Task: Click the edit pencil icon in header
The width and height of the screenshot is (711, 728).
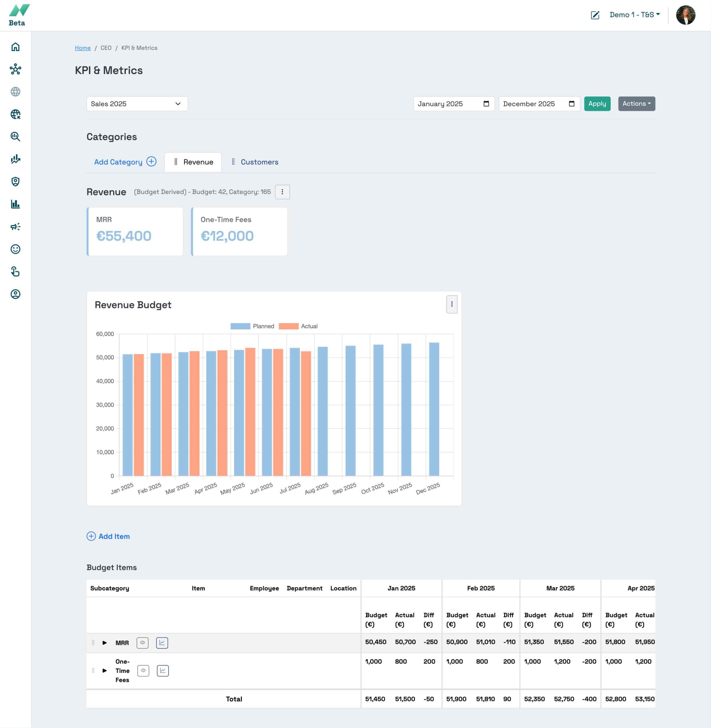Action: pyautogui.click(x=595, y=15)
